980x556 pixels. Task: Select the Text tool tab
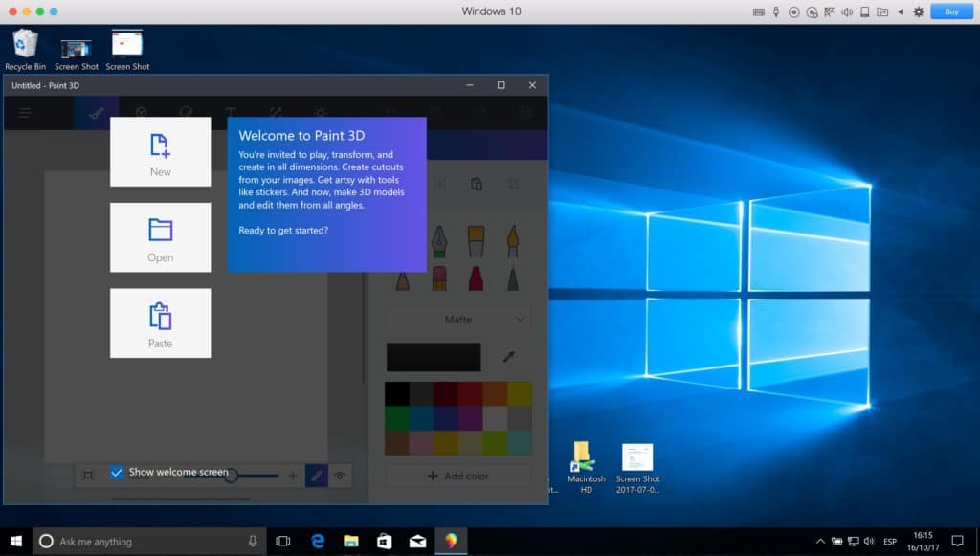coord(231,113)
